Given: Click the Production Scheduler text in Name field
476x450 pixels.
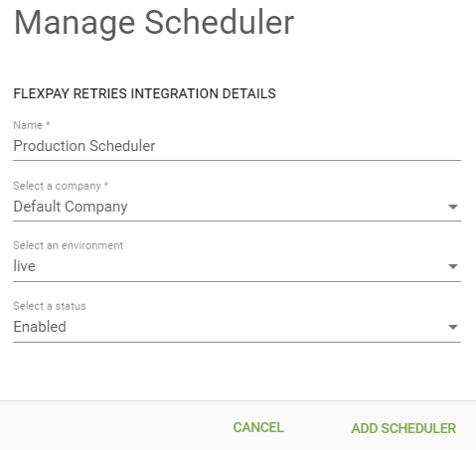Looking at the screenshot, I should (x=84, y=146).
